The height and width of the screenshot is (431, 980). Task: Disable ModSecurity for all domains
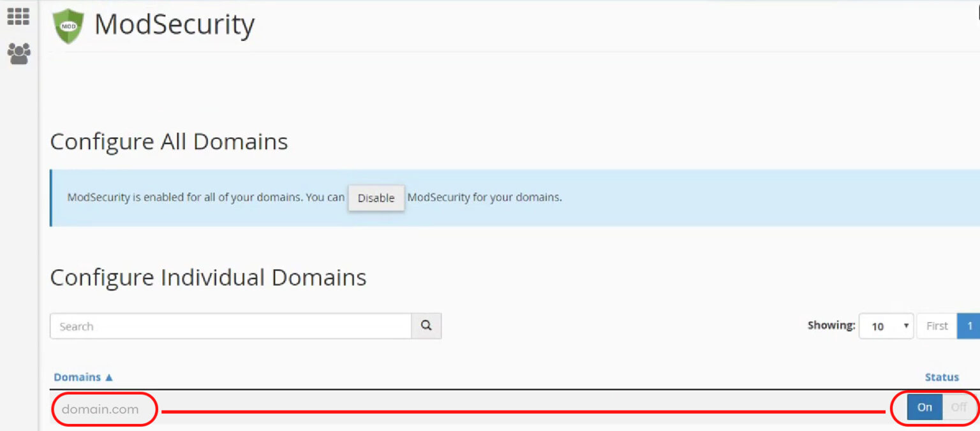tap(376, 198)
